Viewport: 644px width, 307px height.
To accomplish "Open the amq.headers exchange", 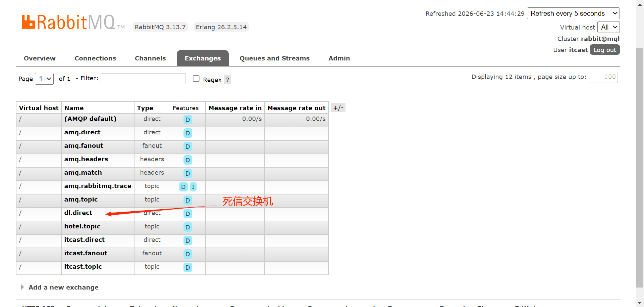I will (86, 159).
